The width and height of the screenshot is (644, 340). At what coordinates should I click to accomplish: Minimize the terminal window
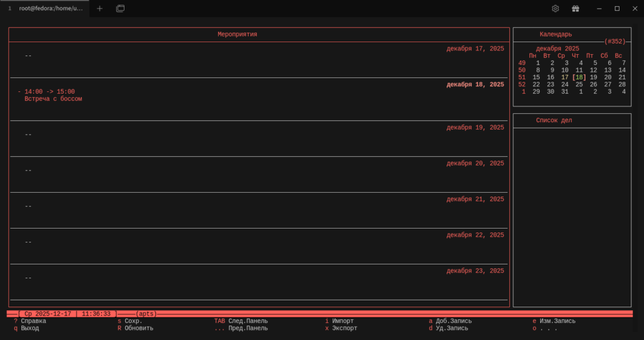click(x=599, y=8)
